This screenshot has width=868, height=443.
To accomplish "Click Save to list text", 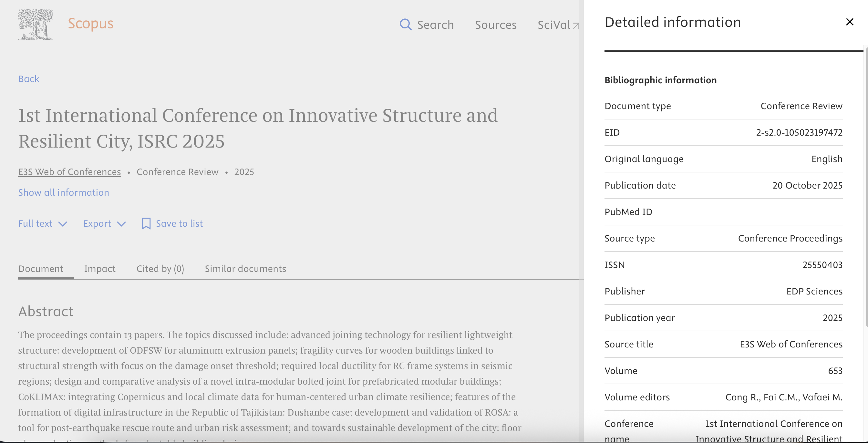I will tap(179, 223).
